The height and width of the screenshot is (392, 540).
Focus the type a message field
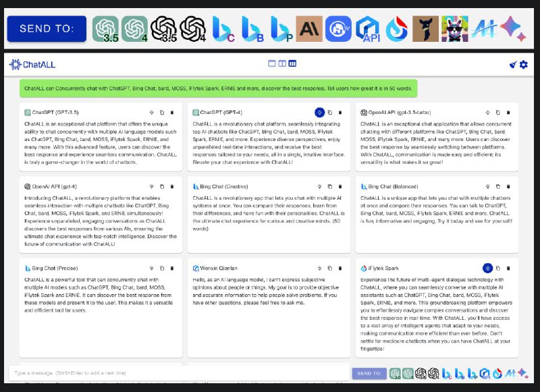[179, 373]
